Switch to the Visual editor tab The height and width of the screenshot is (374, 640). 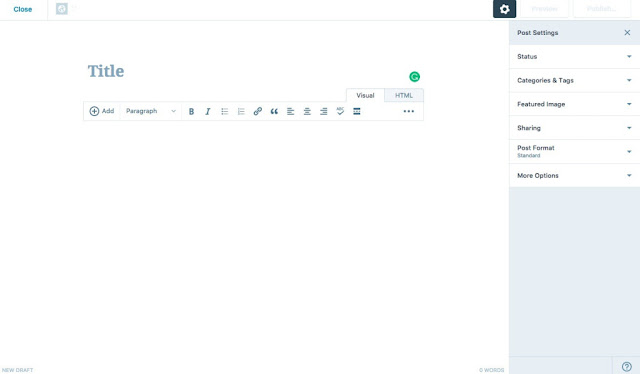point(365,95)
